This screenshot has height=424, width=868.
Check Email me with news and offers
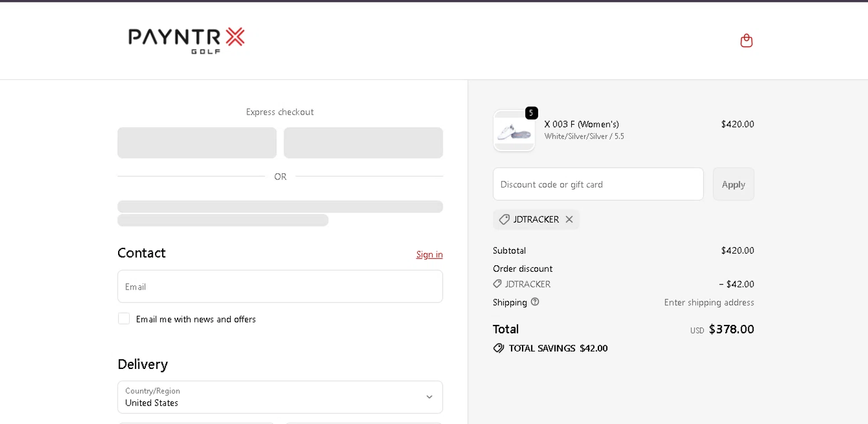tap(124, 319)
